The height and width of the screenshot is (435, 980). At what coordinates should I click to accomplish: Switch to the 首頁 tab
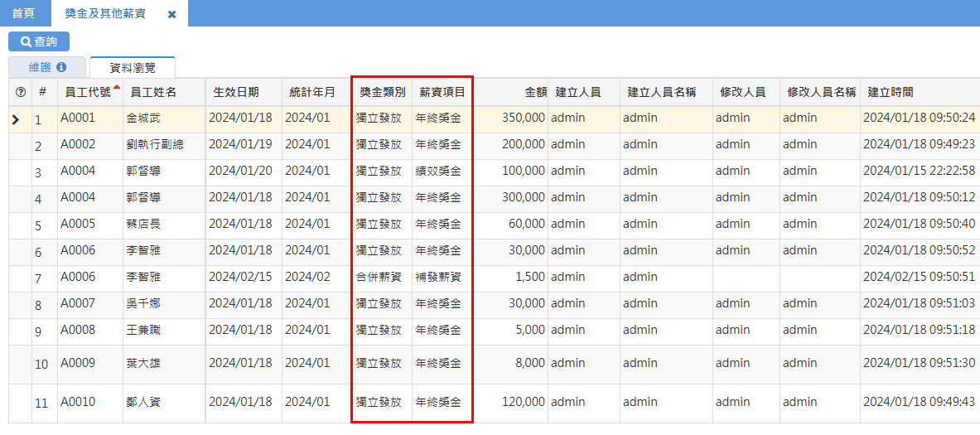click(23, 13)
